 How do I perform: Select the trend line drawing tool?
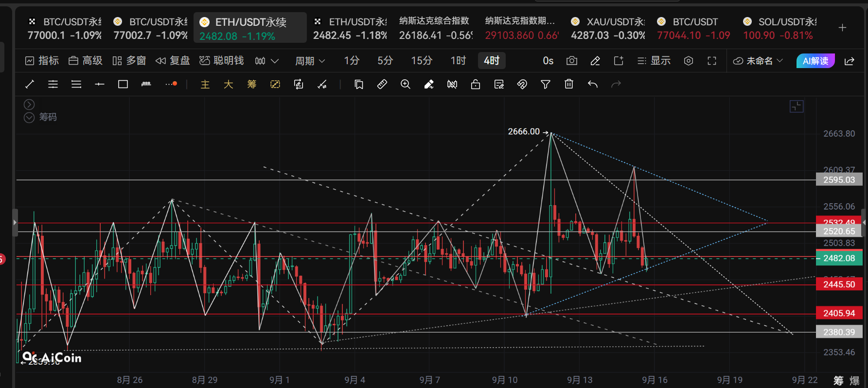[x=30, y=84]
